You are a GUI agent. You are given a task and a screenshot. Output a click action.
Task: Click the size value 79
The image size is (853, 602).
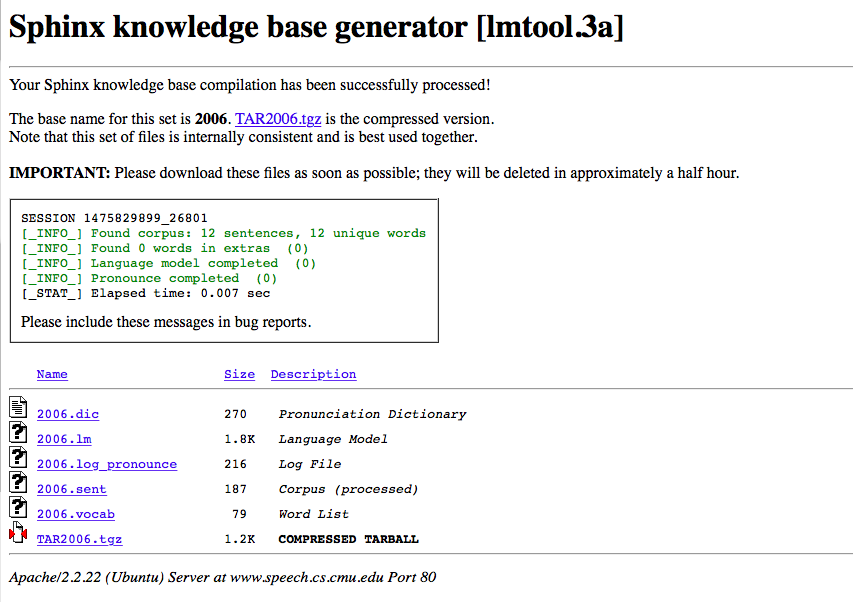click(x=239, y=514)
